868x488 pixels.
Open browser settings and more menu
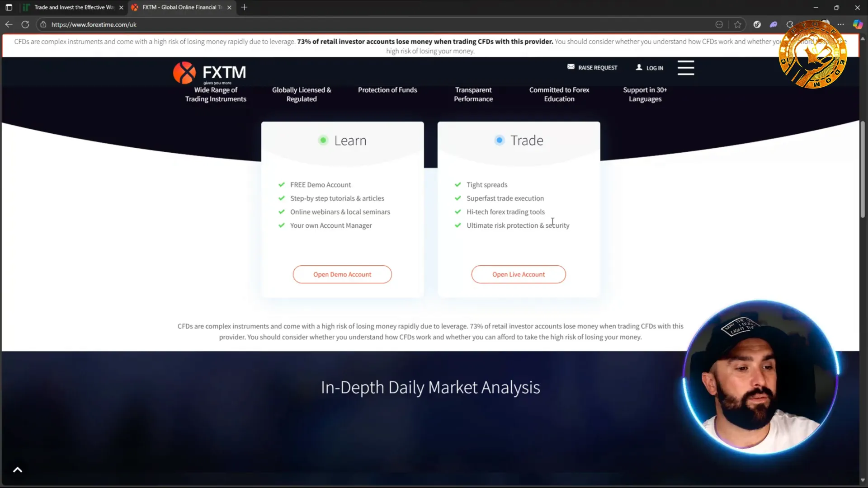click(x=840, y=24)
